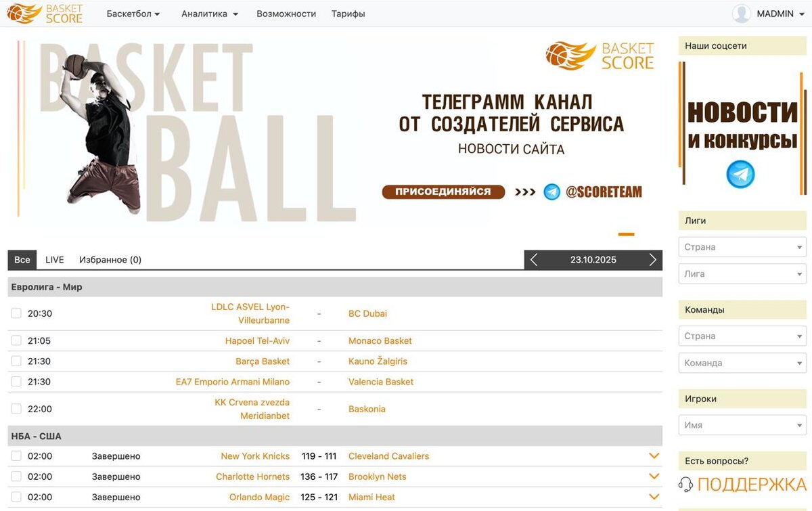Open New York Knicks team link
812x511 pixels.
pos(255,456)
